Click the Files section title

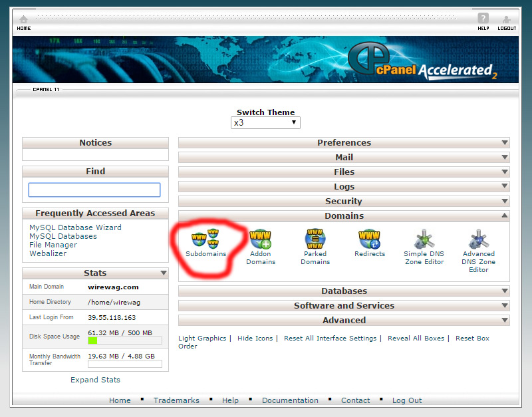click(x=344, y=172)
